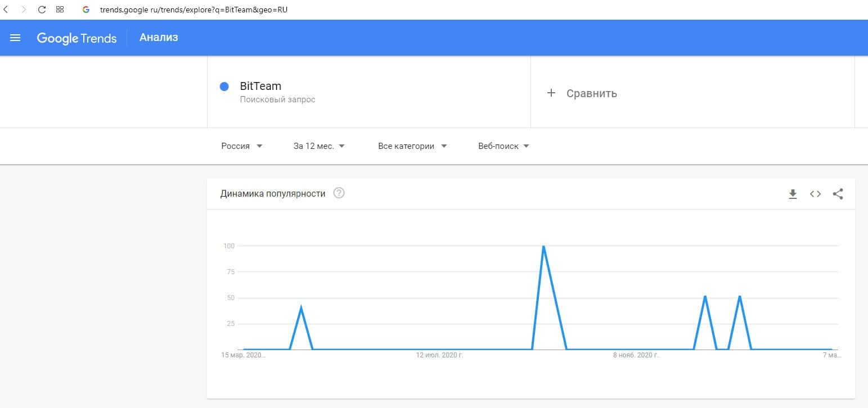Go back in browser history

pos(6,10)
